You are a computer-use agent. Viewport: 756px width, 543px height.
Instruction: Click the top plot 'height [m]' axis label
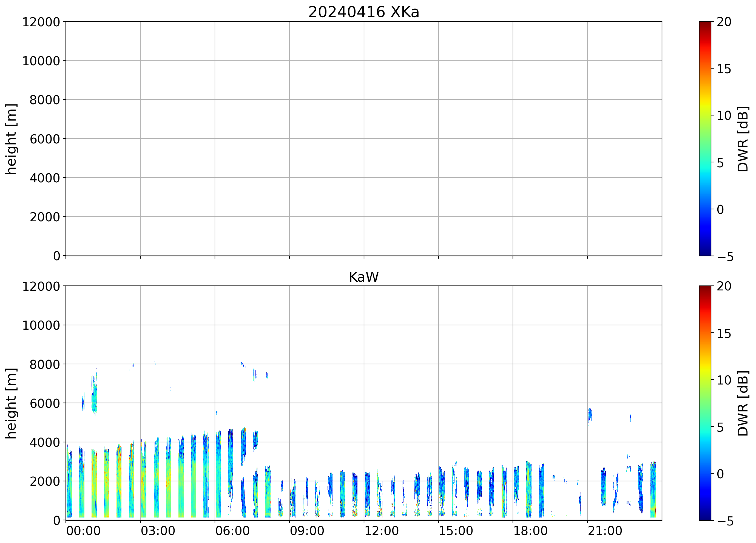11,139
